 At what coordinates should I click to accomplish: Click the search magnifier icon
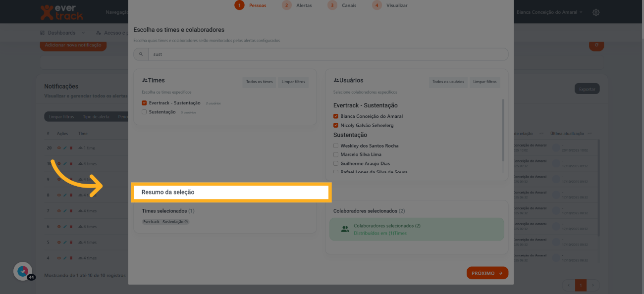coord(141,54)
